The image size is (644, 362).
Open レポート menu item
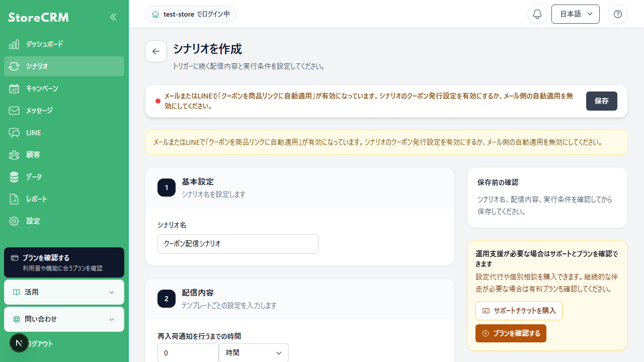64,199
